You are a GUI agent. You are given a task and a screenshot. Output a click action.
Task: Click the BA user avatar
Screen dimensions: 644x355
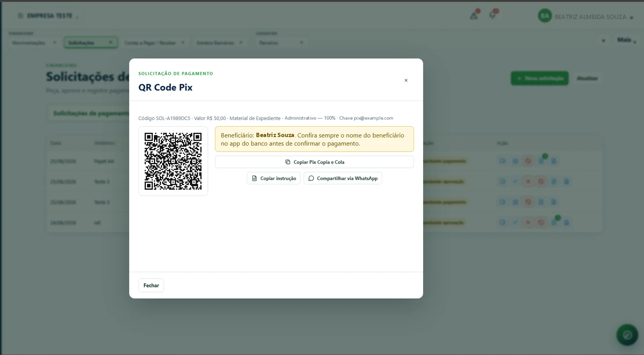545,16
